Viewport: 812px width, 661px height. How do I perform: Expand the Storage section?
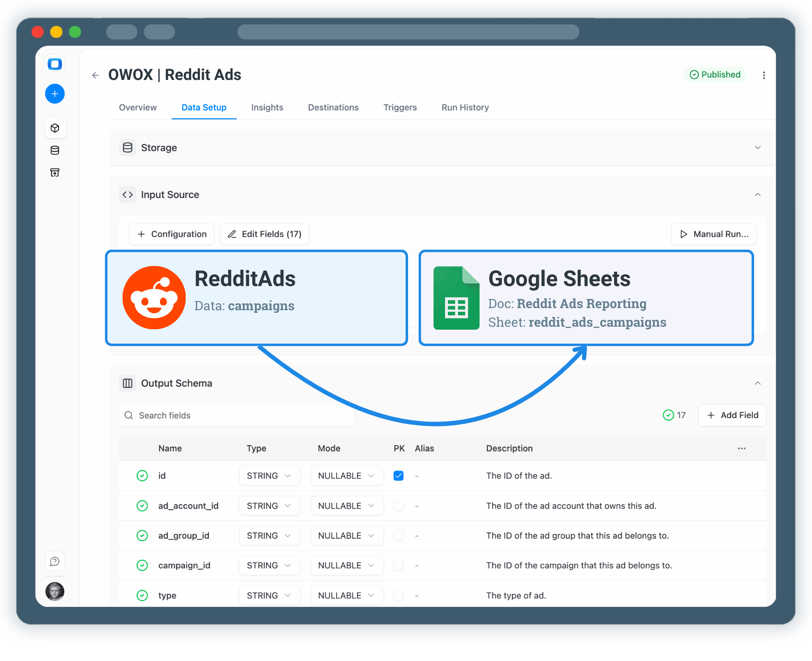[757, 148]
